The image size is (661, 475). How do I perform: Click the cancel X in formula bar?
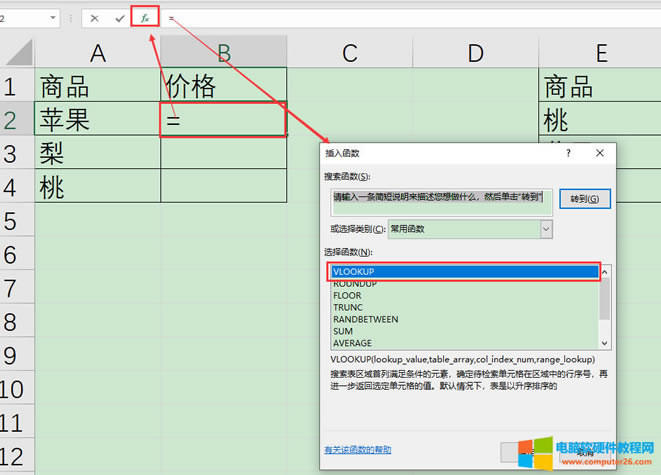(x=95, y=18)
